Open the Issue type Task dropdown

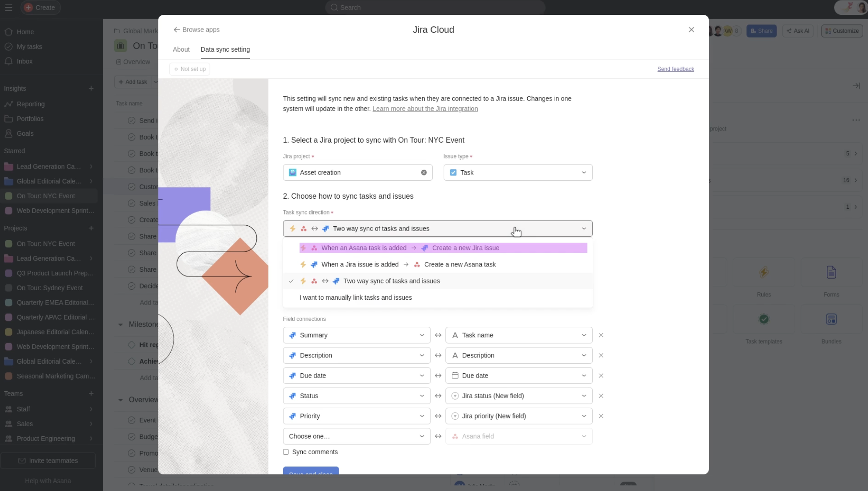click(518, 172)
